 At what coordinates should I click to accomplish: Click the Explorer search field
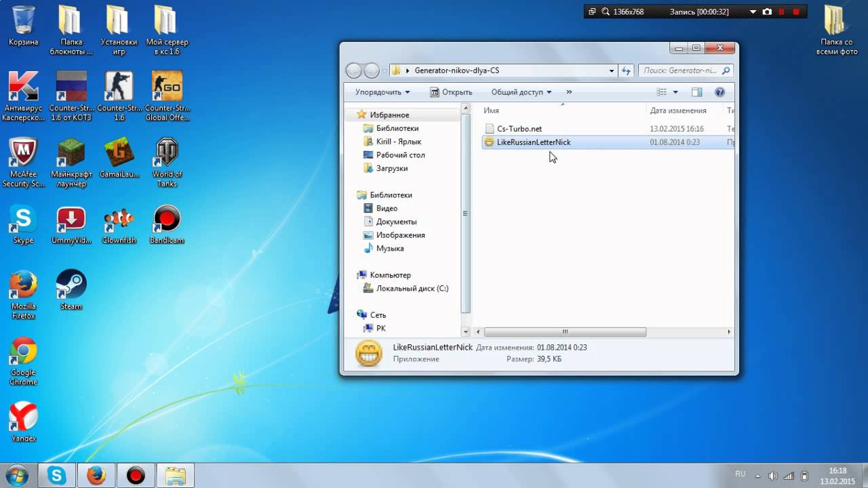pyautogui.click(x=686, y=70)
